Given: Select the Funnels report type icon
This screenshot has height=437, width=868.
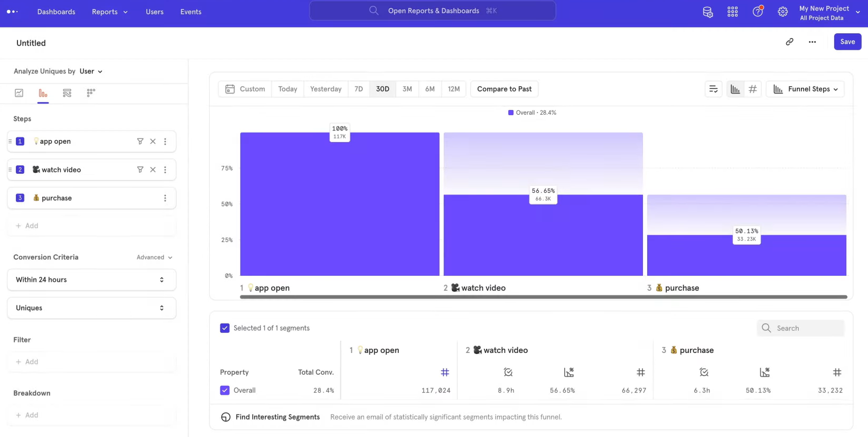Looking at the screenshot, I should [x=43, y=93].
